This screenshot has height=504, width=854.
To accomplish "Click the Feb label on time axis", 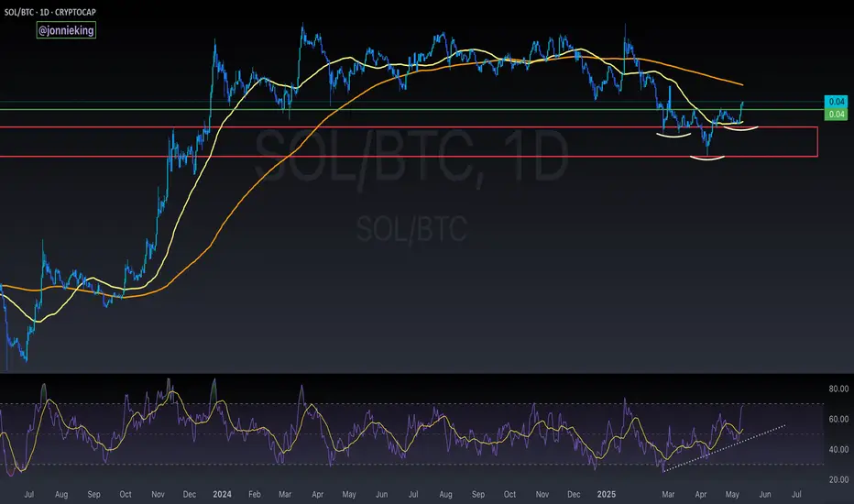I will (x=255, y=494).
